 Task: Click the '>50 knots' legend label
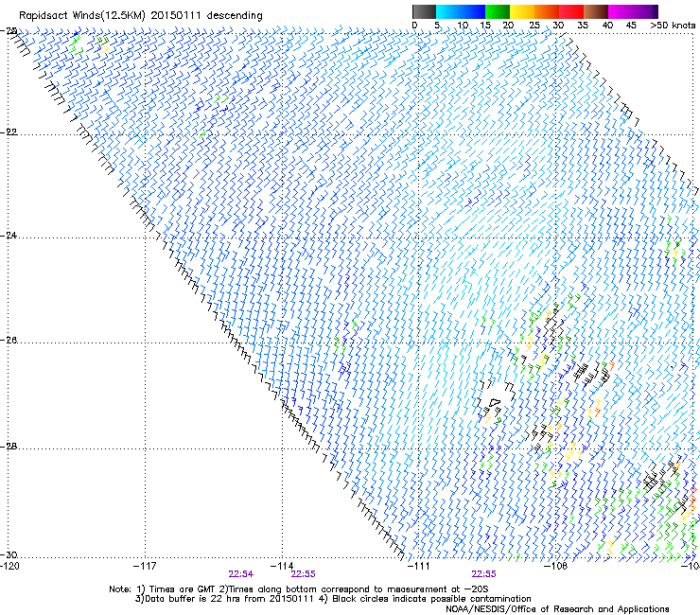point(673,25)
